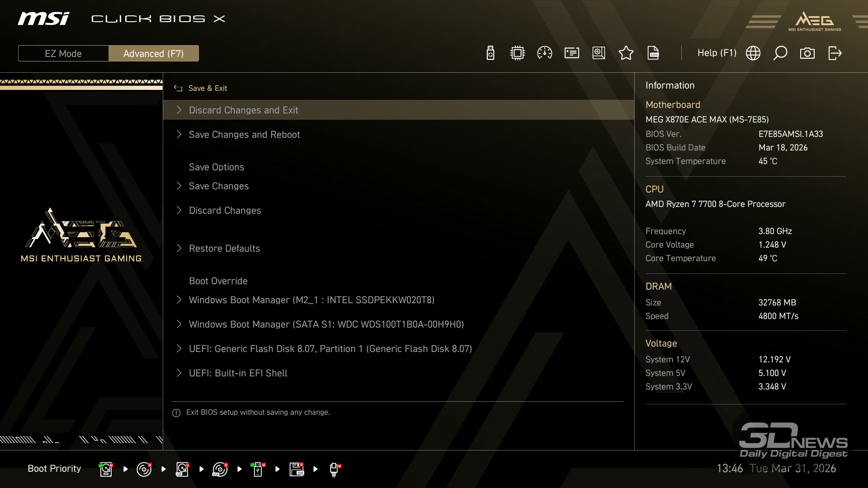Select the network boot device icon
The height and width of the screenshot is (488, 868).
(335, 469)
